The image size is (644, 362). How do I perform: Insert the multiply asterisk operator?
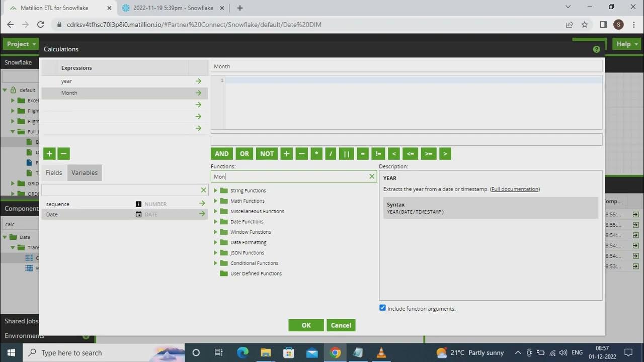(x=316, y=154)
